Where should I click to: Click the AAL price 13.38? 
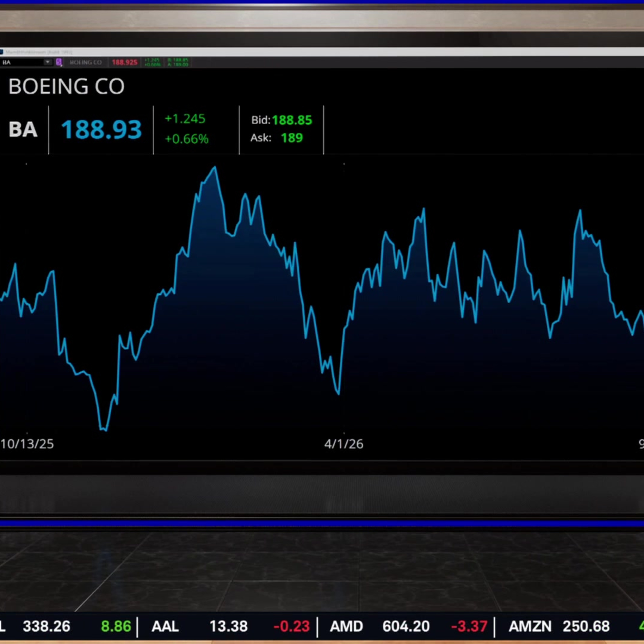229,626
